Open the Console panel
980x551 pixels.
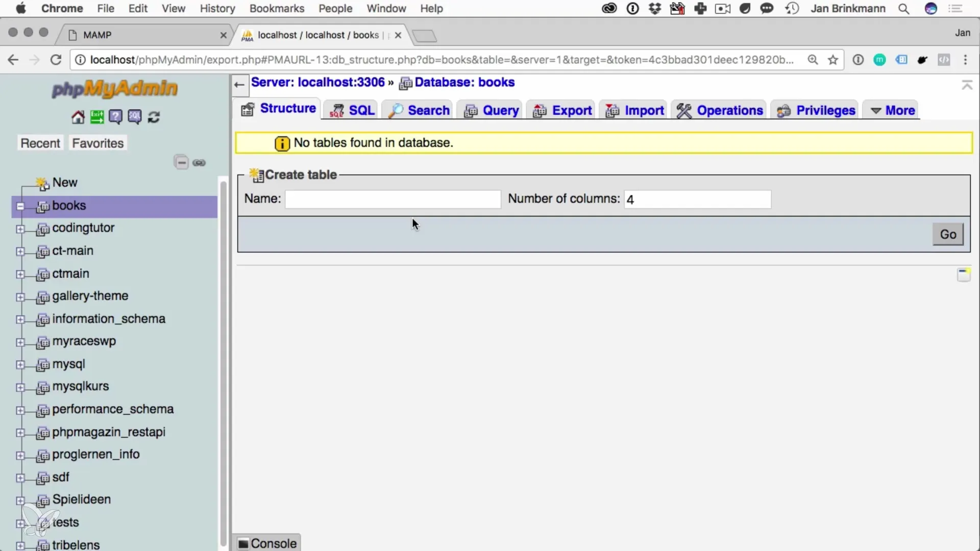tap(267, 543)
